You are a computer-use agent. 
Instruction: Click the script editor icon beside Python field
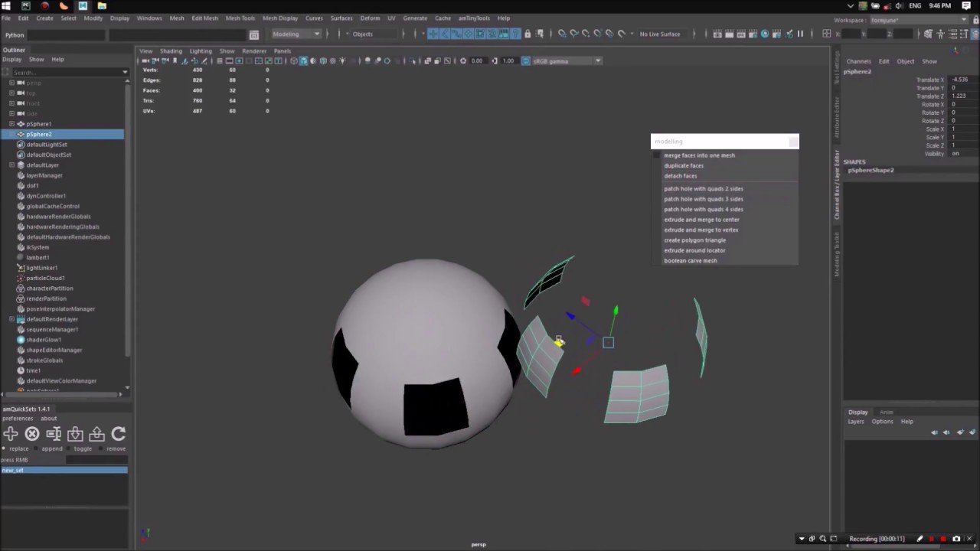click(x=254, y=34)
